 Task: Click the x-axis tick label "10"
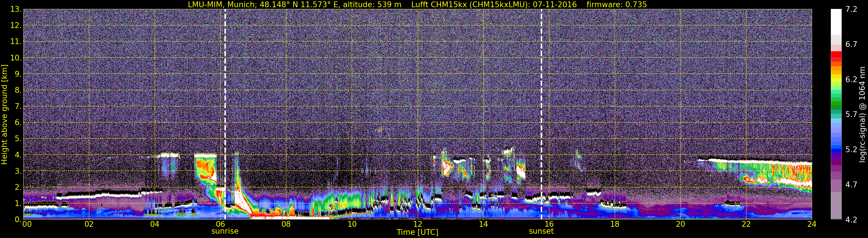352,224
